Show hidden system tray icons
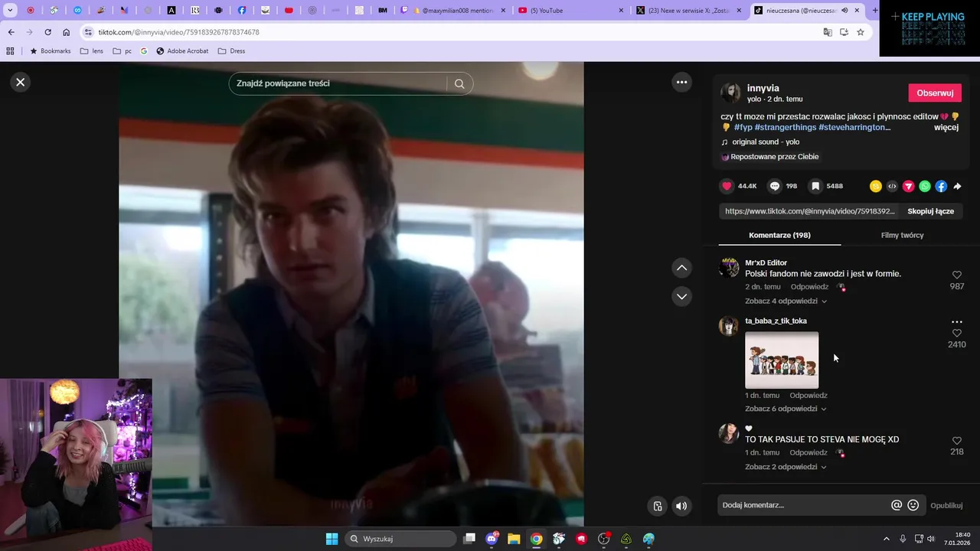This screenshot has height=551, width=980. tap(887, 539)
